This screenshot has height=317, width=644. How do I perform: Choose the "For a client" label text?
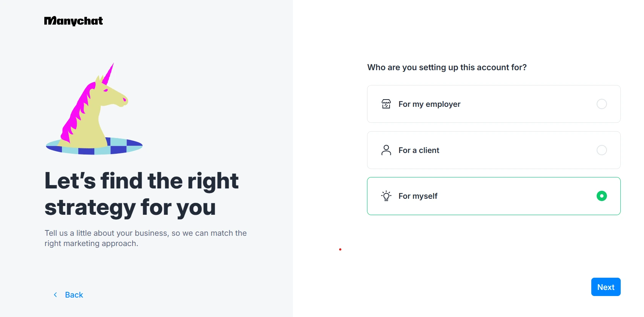(419, 150)
